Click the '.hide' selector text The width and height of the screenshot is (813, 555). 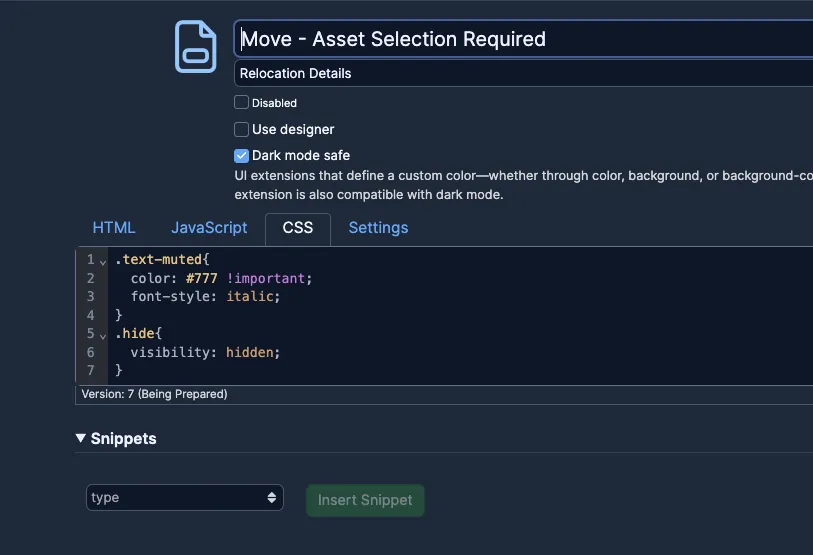tap(134, 334)
